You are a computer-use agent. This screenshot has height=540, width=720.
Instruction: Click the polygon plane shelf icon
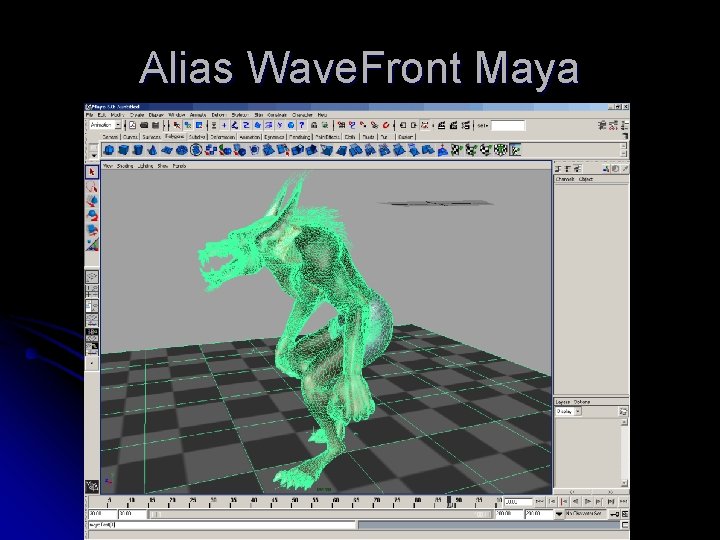coord(167,150)
